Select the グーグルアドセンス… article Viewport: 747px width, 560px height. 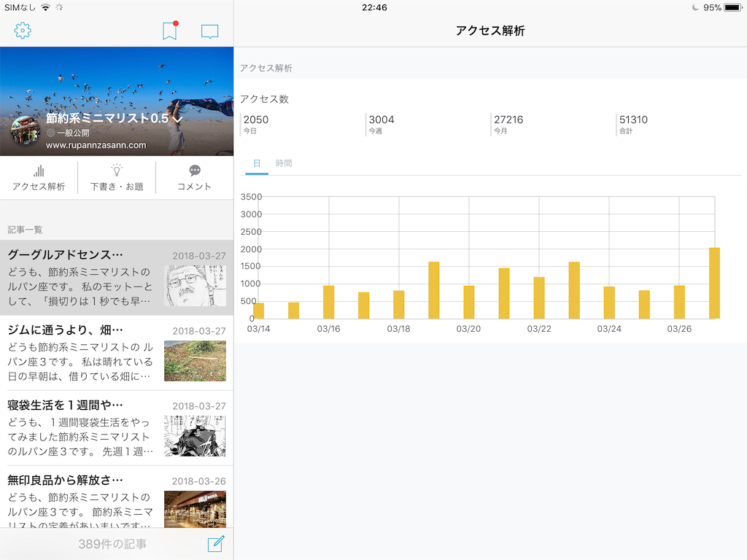(x=117, y=278)
